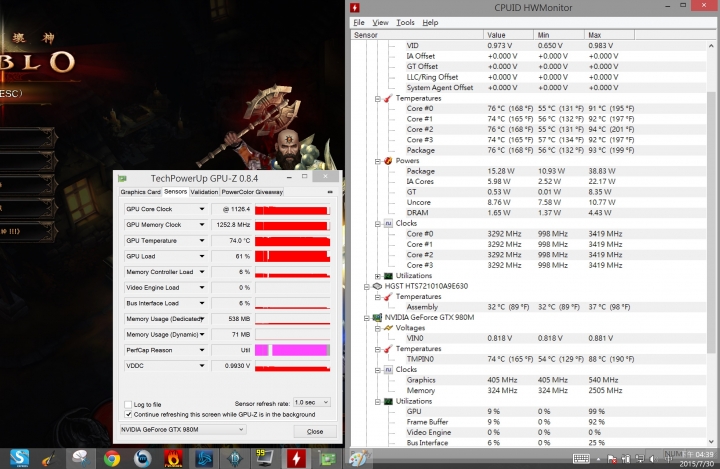
Task: Open the sensor refresh rate dropdown
Action: (x=312, y=402)
